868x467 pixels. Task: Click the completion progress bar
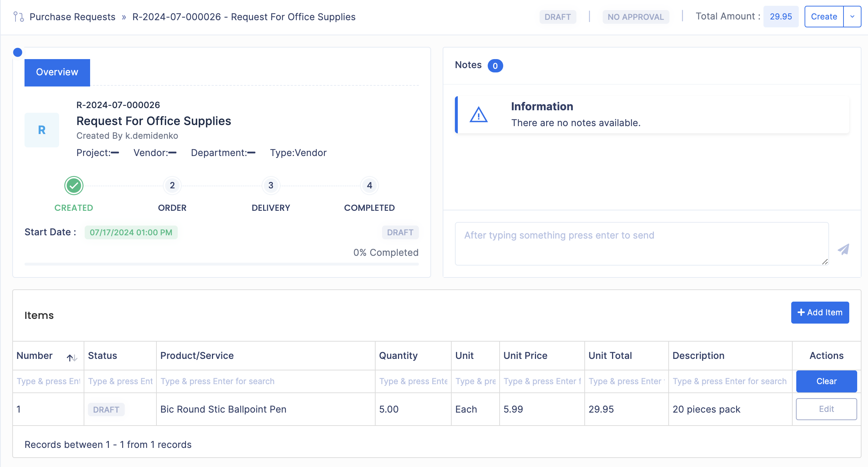tap(222, 264)
